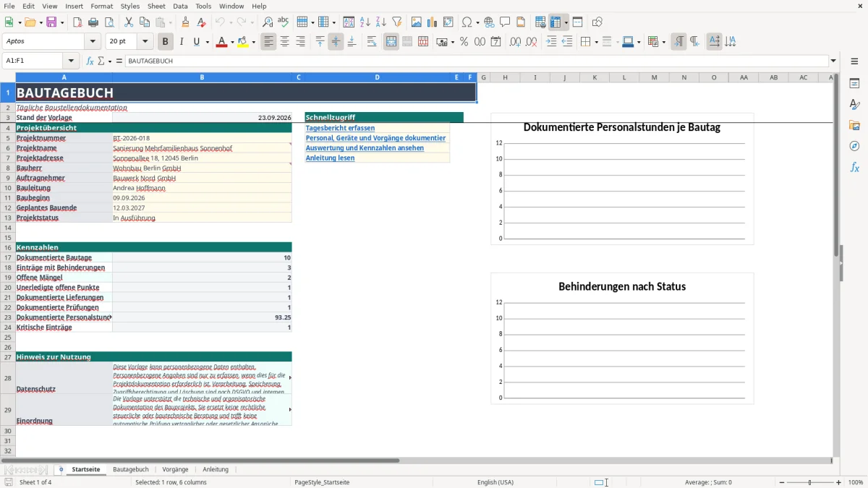The image size is (868, 488).
Task: Switch to Anleitung sheet tab
Action: pos(216,469)
